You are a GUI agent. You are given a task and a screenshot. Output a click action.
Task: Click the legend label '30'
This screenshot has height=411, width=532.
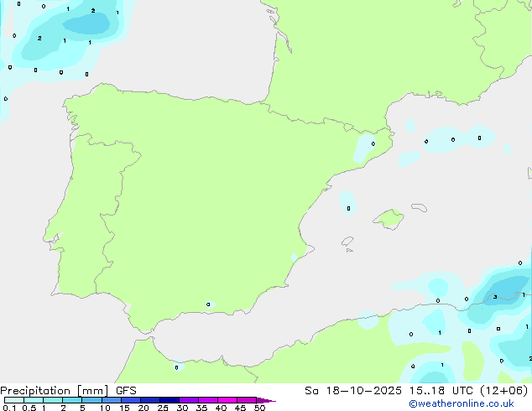point(182,408)
